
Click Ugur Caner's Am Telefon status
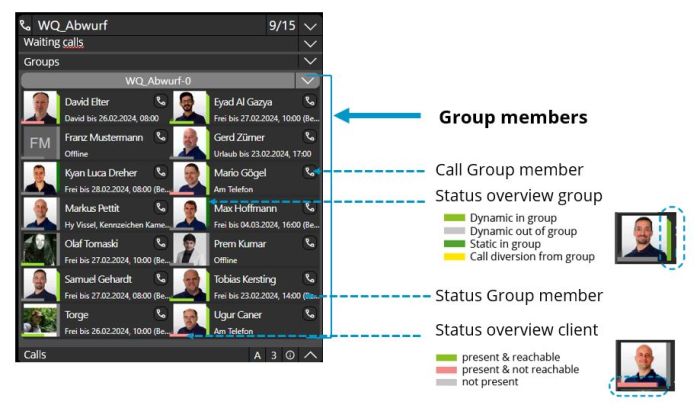(233, 331)
